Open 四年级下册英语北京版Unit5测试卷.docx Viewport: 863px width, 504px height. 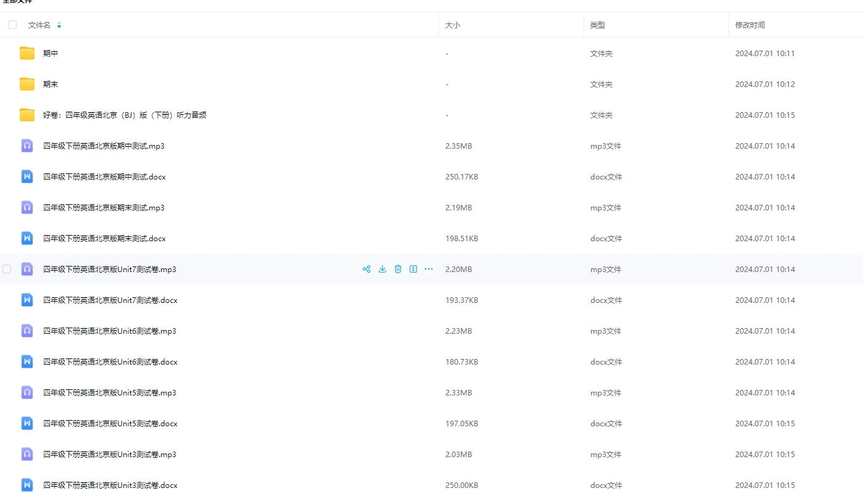pyautogui.click(x=110, y=424)
